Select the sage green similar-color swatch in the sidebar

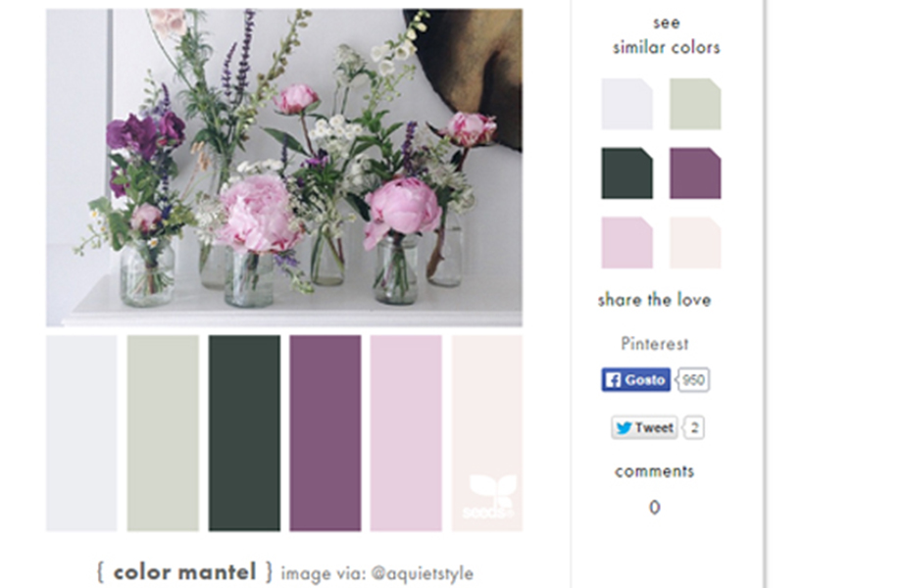[695, 104]
